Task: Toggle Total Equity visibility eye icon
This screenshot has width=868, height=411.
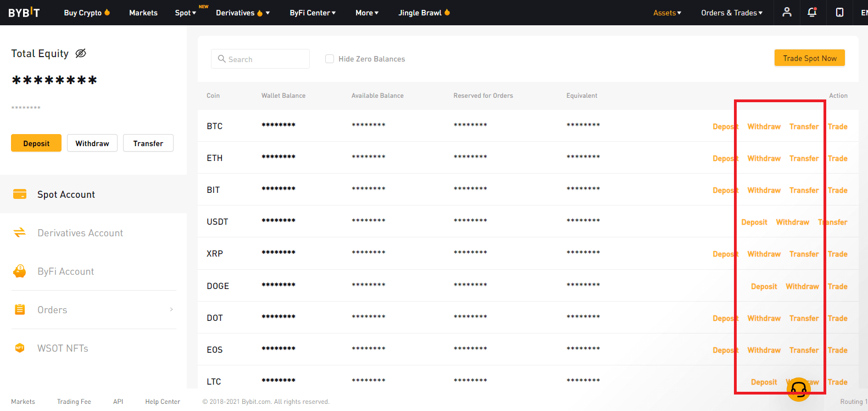Action: 81,53
